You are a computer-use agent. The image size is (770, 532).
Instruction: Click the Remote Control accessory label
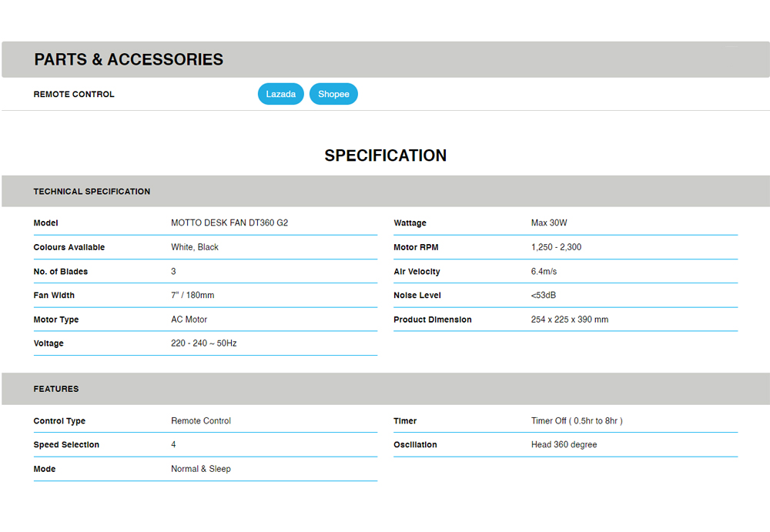[x=74, y=94]
